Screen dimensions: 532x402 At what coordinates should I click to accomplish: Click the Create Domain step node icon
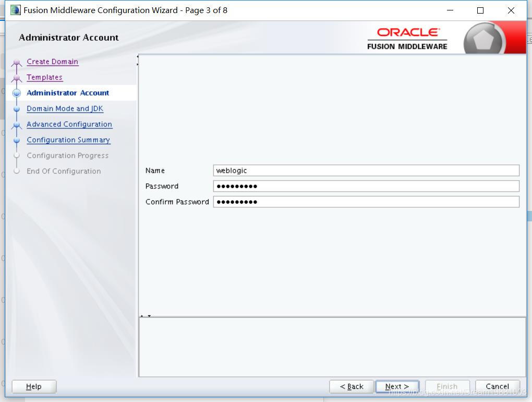(x=17, y=63)
